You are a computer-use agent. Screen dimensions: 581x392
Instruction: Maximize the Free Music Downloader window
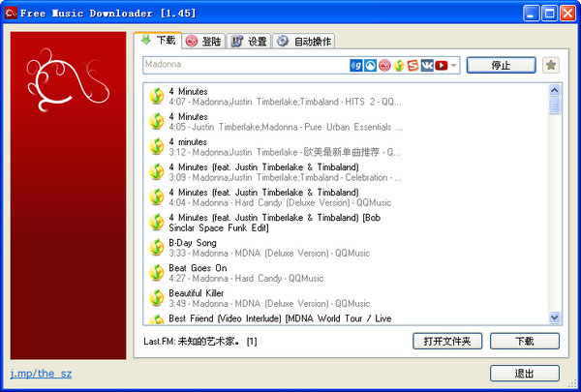pyautogui.click(x=549, y=14)
